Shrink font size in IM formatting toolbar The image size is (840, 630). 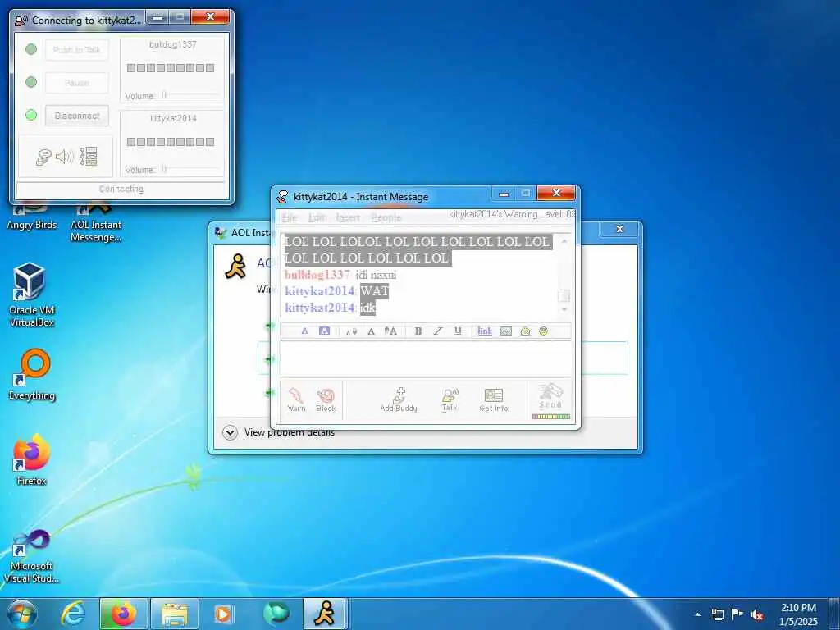click(x=351, y=331)
